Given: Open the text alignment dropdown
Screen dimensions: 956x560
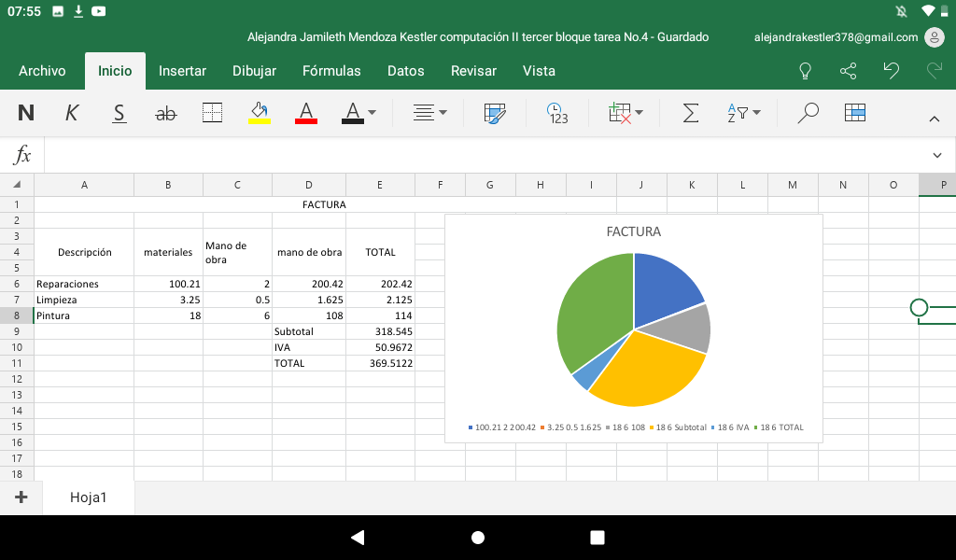Looking at the screenshot, I should (x=429, y=113).
